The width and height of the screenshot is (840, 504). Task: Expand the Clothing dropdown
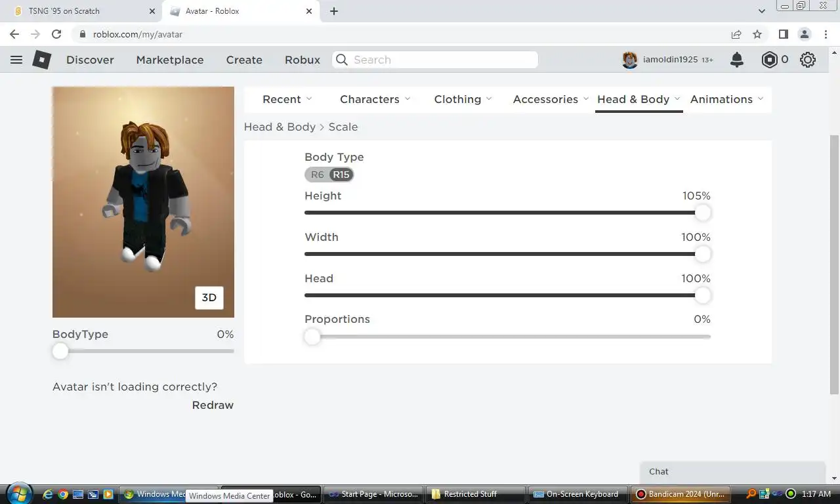click(463, 99)
